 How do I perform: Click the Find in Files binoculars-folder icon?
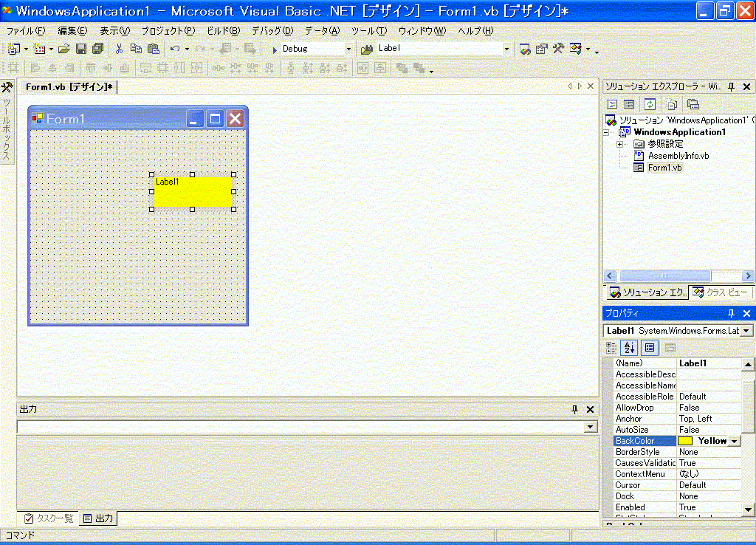367,49
